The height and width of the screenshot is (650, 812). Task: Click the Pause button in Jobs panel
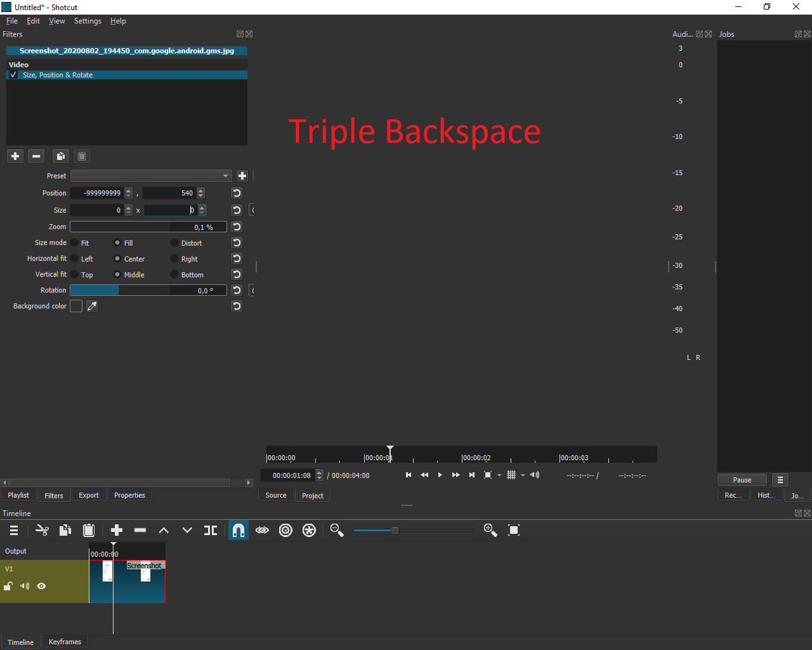point(742,479)
